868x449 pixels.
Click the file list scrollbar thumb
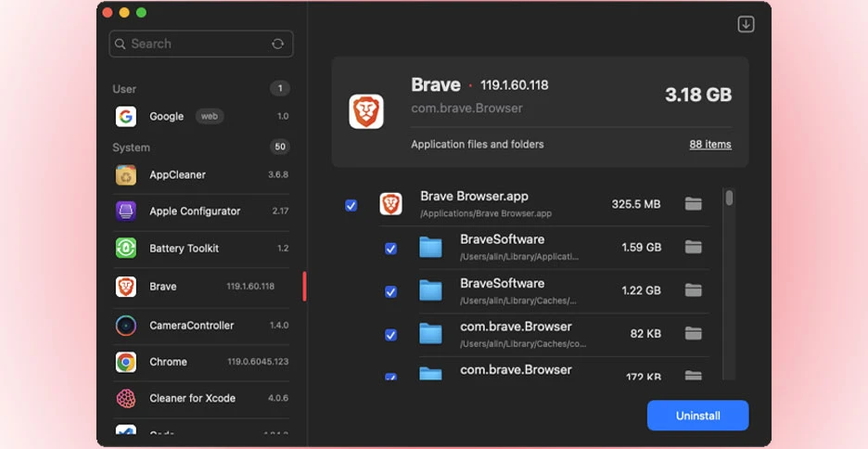(729, 198)
